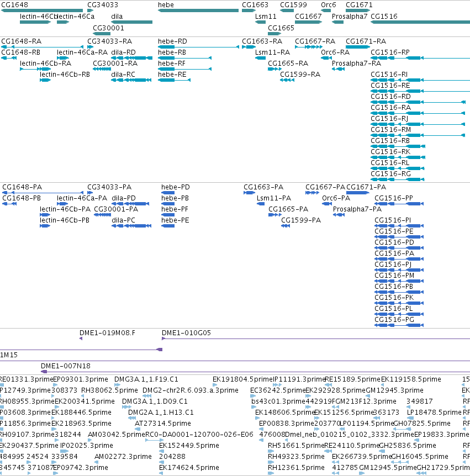Click protein label 'CG1516-PP'

tap(394, 198)
